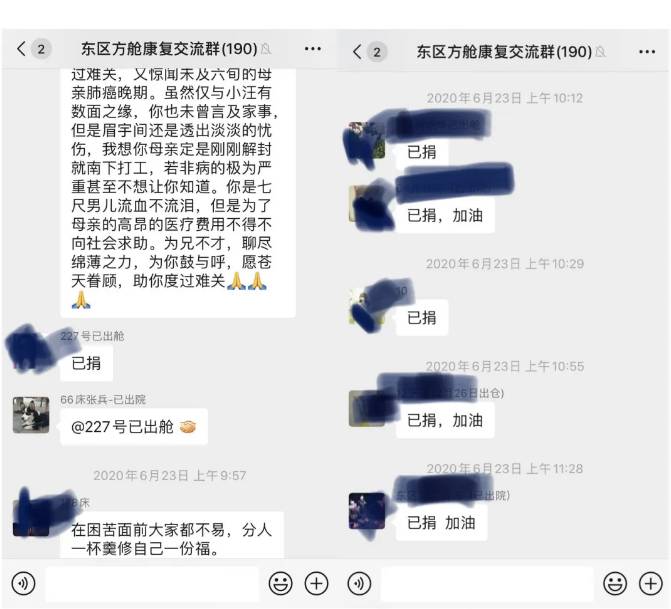Tap the @227号已出舱 message bubble
Screen dimensions: 671x609
pos(134,427)
